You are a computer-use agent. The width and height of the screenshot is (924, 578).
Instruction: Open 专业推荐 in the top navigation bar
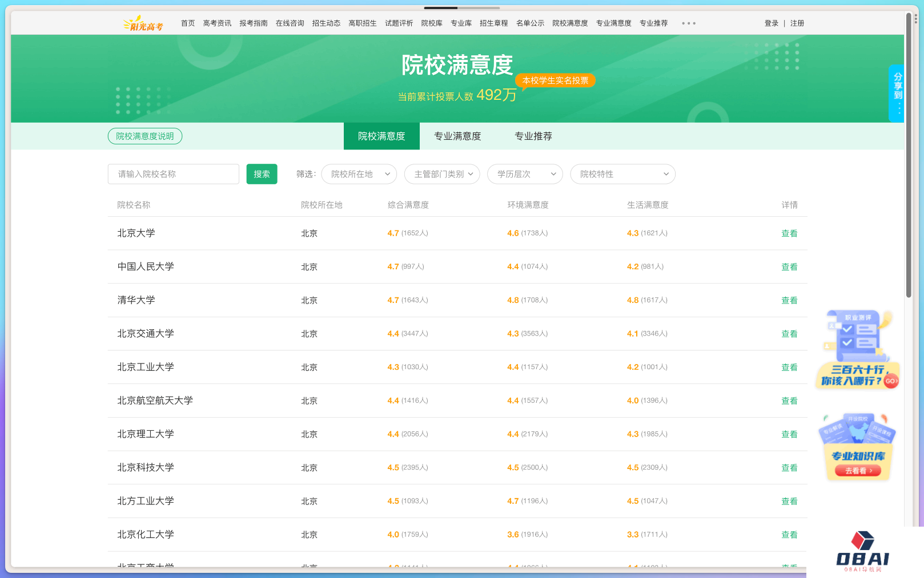point(653,23)
